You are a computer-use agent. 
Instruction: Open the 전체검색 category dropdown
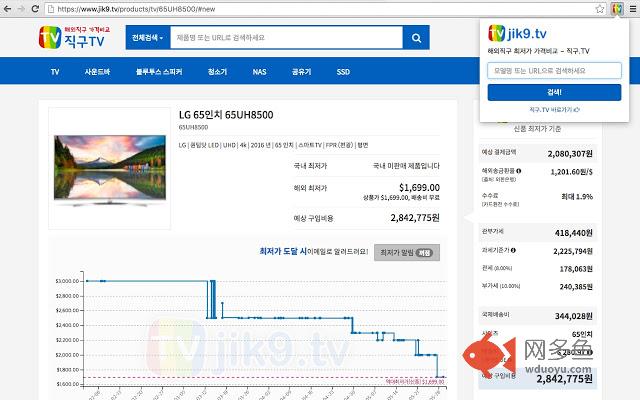148,38
